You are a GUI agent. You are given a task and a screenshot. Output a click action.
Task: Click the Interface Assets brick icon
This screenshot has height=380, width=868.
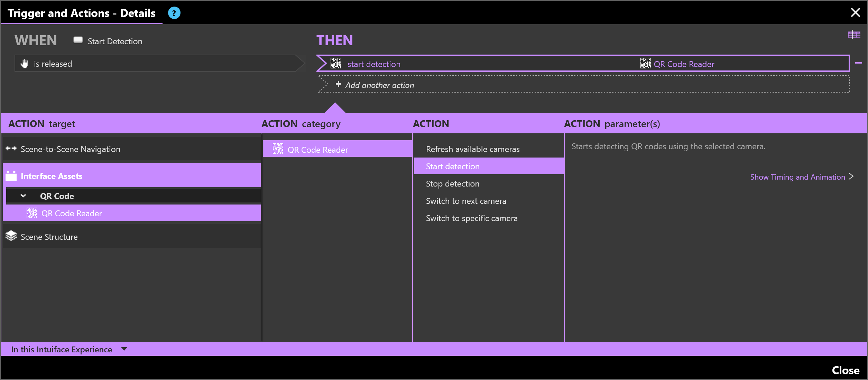[x=11, y=176]
